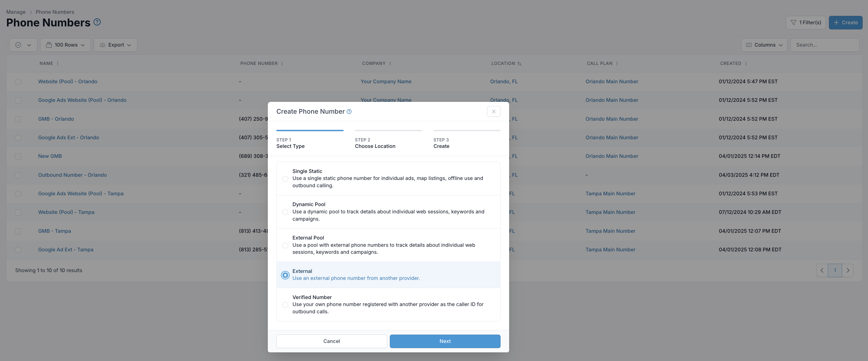
Task: Check Website (Pool) - Orlando row
Action: (18, 82)
